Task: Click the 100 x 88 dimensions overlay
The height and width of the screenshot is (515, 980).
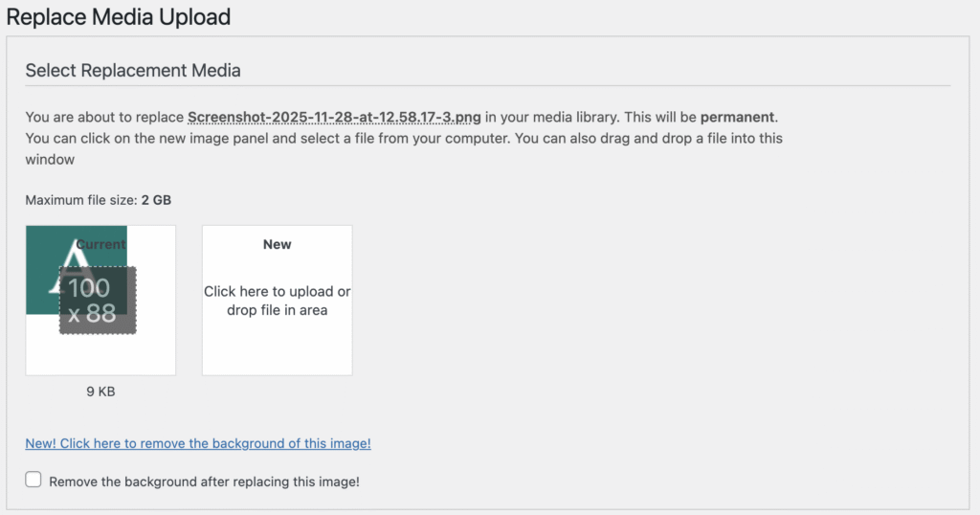Action: [x=98, y=300]
